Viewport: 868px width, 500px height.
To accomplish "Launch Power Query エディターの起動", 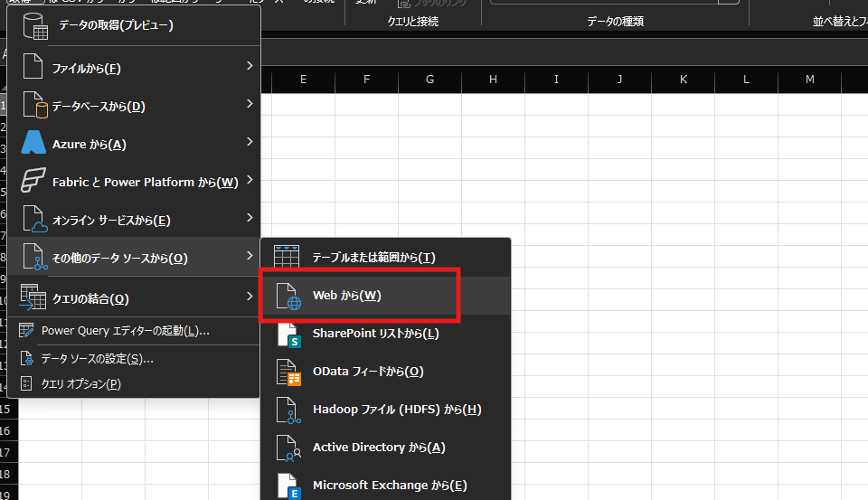I will click(x=125, y=331).
